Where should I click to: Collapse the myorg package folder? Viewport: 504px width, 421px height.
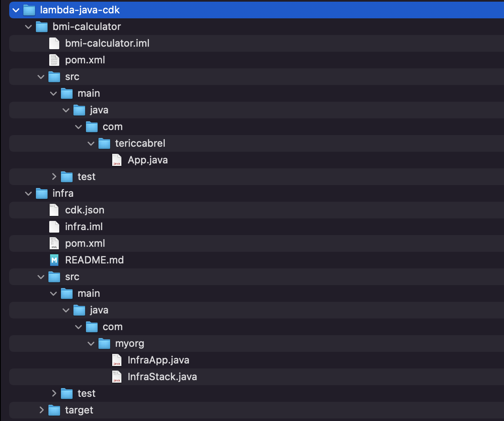pos(91,343)
